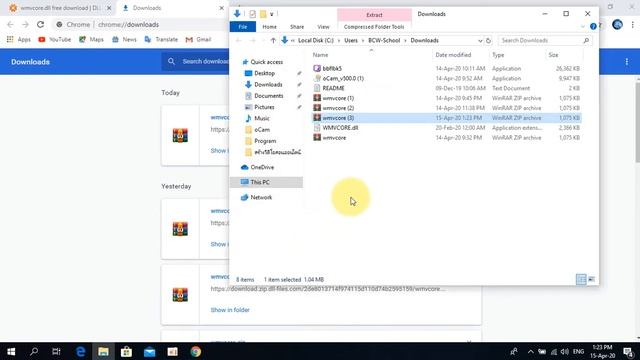Viewport: 640px width, 360px height.
Task: Open Chrome downloads more actions menu
Action: (627, 62)
